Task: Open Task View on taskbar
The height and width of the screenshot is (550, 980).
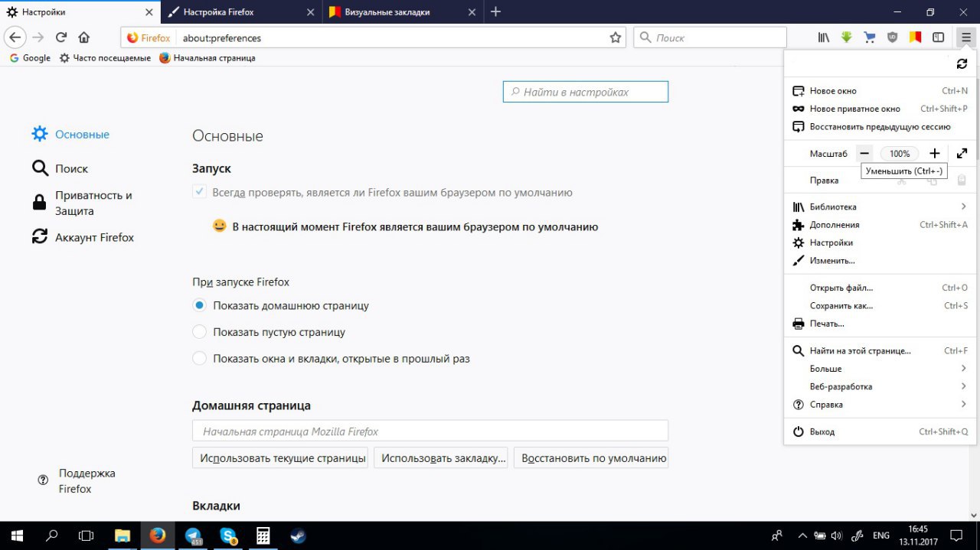Action: (87, 535)
